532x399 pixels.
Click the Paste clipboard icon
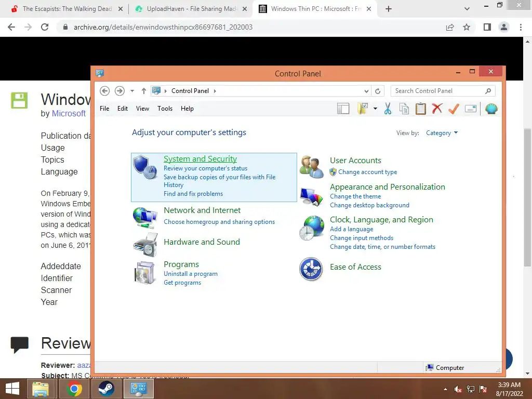tap(421, 109)
